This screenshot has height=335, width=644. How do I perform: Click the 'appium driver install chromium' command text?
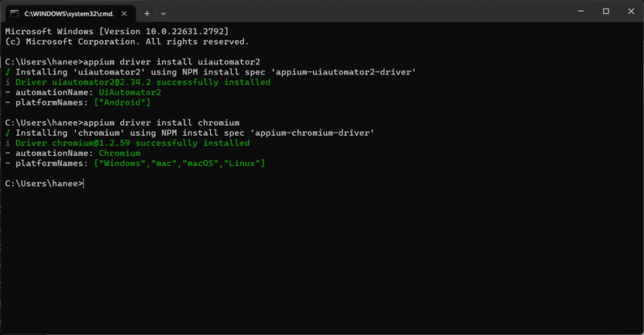click(x=160, y=123)
